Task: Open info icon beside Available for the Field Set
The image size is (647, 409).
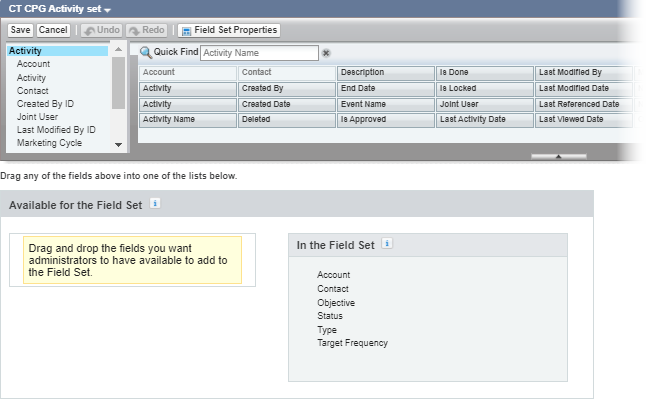Action: click(154, 203)
